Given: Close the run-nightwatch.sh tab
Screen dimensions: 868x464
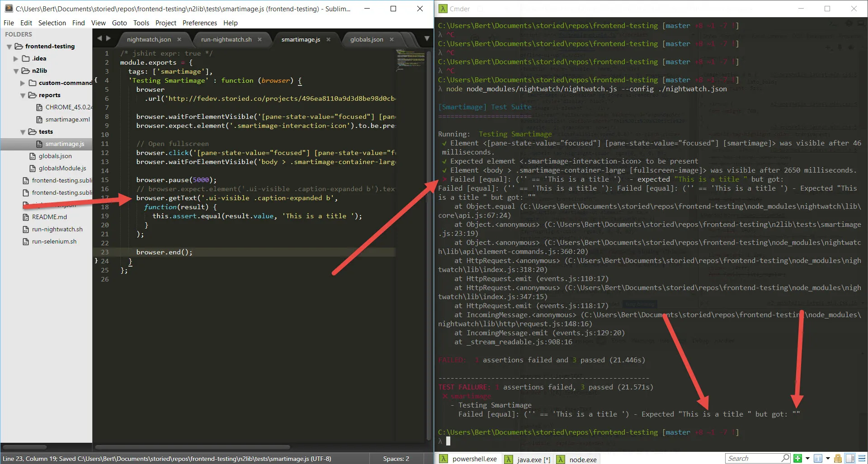Looking at the screenshot, I should 259,39.
